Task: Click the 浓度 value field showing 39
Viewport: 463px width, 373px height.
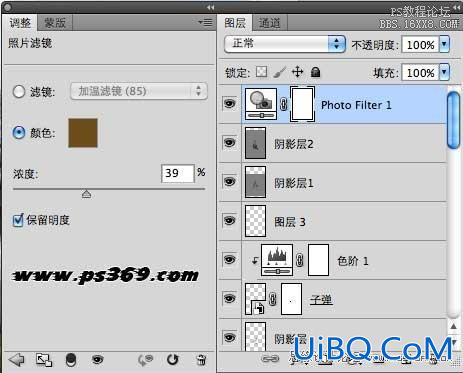Action: (177, 173)
